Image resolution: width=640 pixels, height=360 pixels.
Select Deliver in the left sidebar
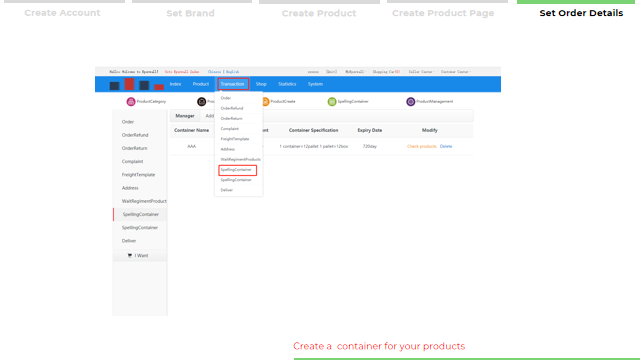pyautogui.click(x=129, y=241)
